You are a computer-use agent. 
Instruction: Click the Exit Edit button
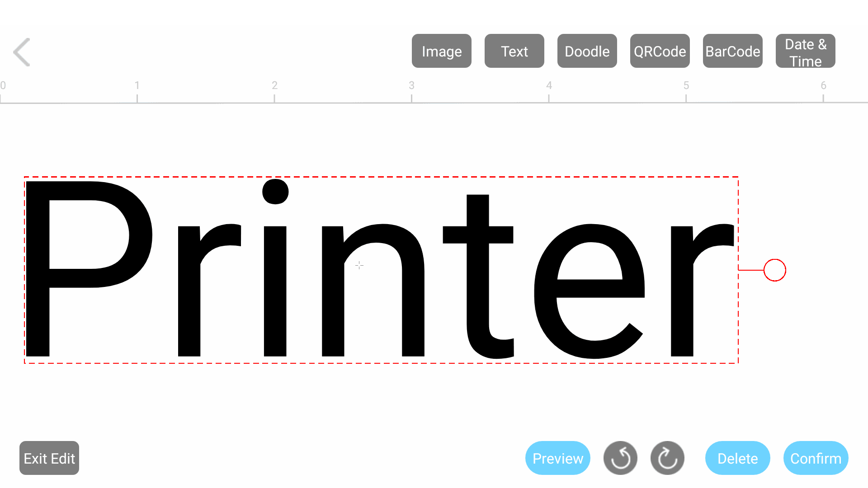49,458
